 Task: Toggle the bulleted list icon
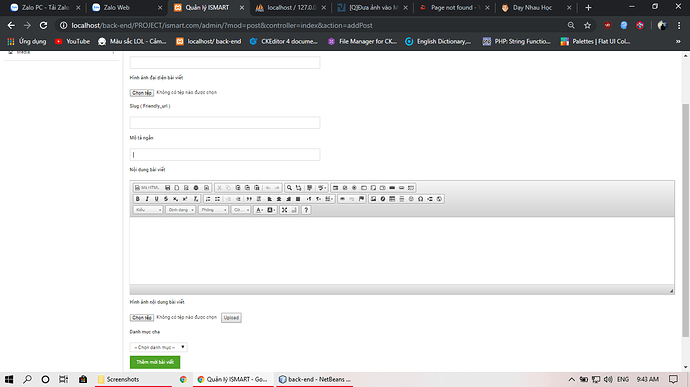tap(217, 199)
